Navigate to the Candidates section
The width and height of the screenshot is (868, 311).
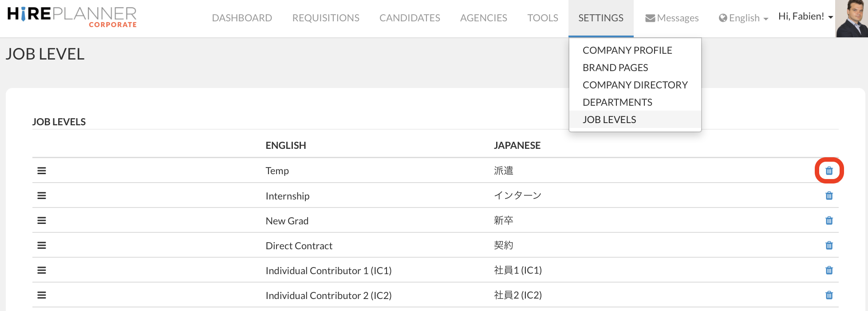[410, 18]
